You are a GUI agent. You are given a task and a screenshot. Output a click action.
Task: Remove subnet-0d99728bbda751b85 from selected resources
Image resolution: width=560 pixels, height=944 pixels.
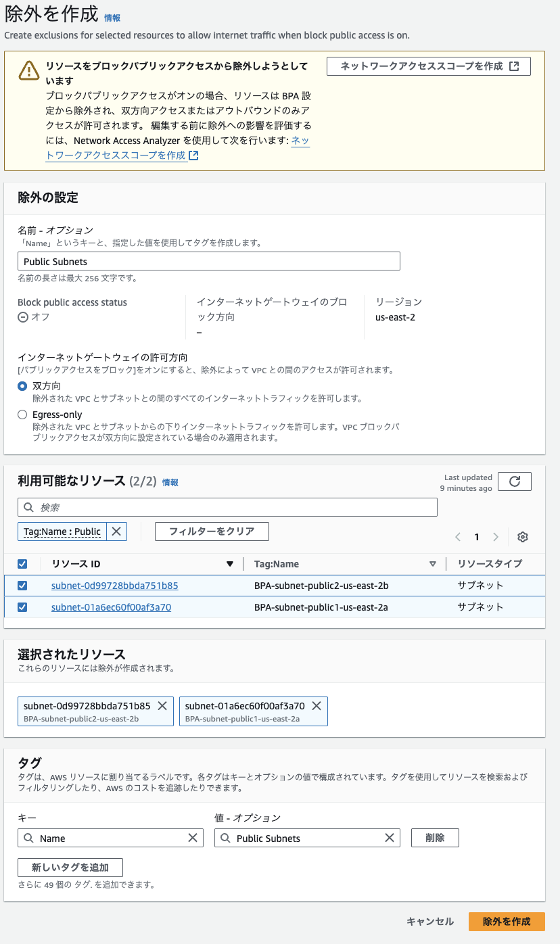point(162,705)
